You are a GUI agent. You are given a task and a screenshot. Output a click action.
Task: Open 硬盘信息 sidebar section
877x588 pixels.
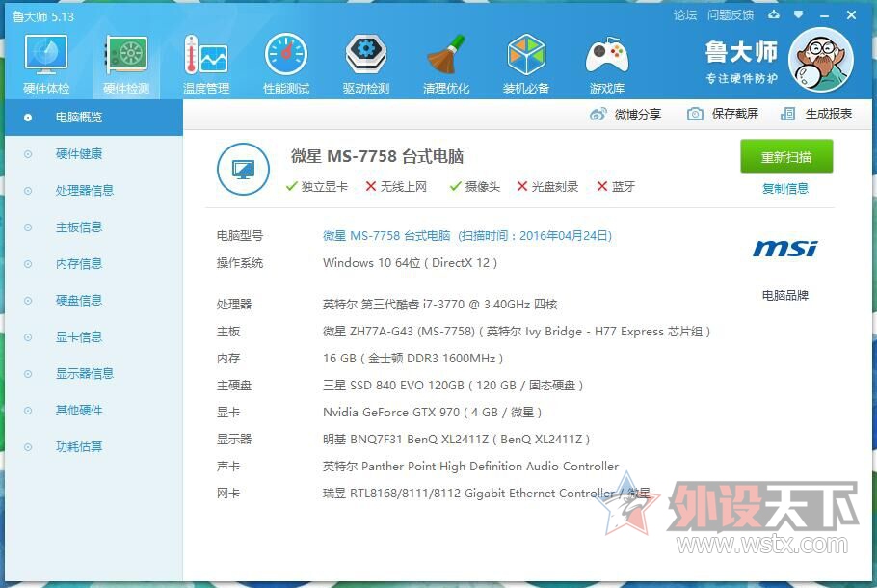pos(79,301)
